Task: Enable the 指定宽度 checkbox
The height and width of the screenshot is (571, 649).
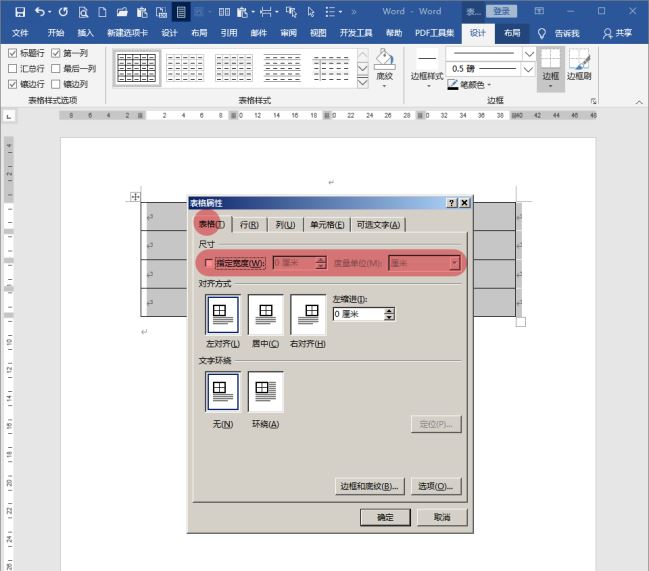Action: [208, 263]
